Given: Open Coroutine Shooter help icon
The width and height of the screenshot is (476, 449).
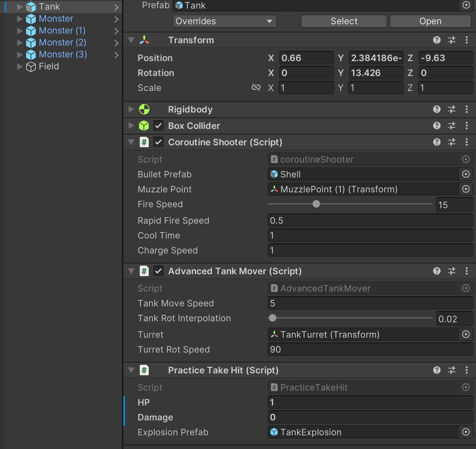Looking at the screenshot, I should click(x=437, y=142).
